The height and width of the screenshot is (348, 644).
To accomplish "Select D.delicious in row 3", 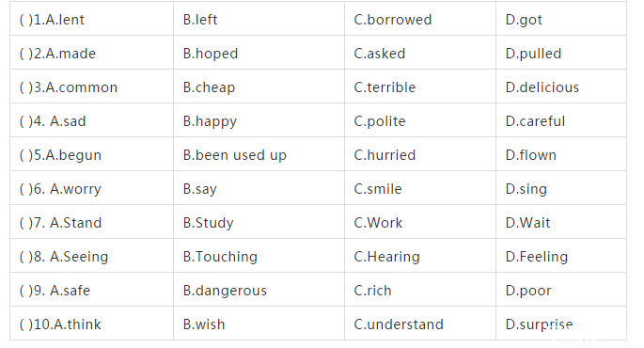I will click(542, 87).
